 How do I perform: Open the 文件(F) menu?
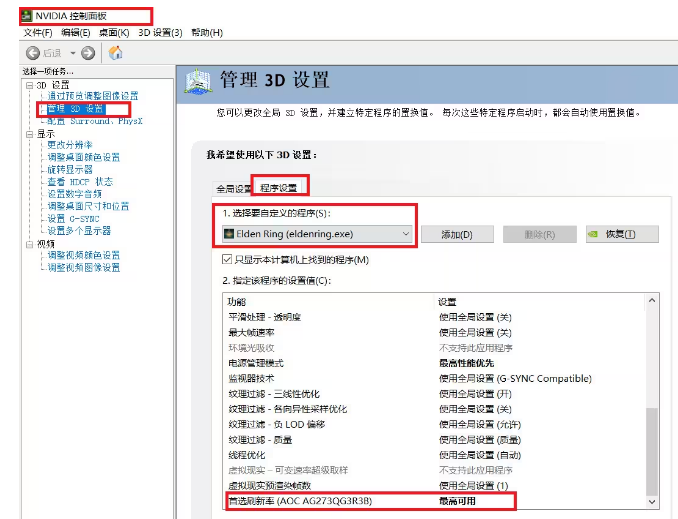[38, 33]
